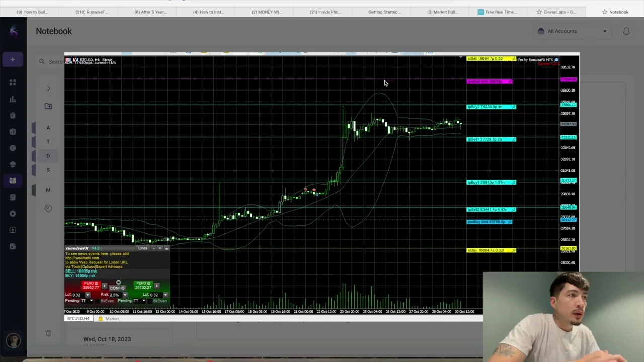Click the Wed, Oct 18, 2023 date entry
Viewport: 644px width, 362px height.
click(107, 339)
